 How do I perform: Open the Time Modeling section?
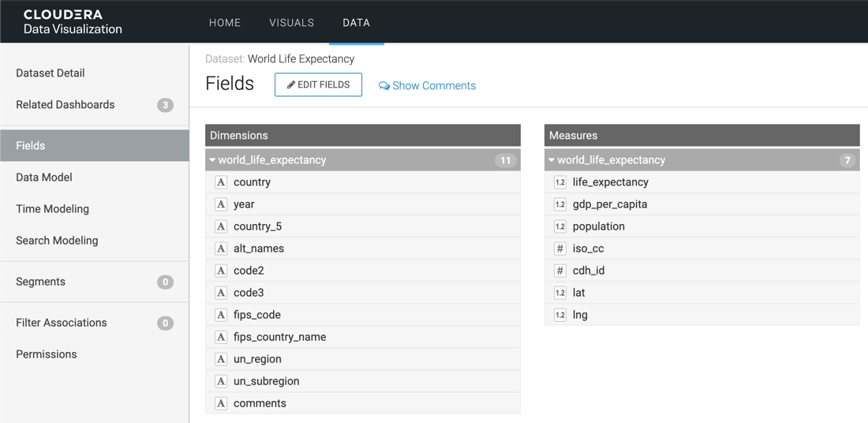click(53, 209)
